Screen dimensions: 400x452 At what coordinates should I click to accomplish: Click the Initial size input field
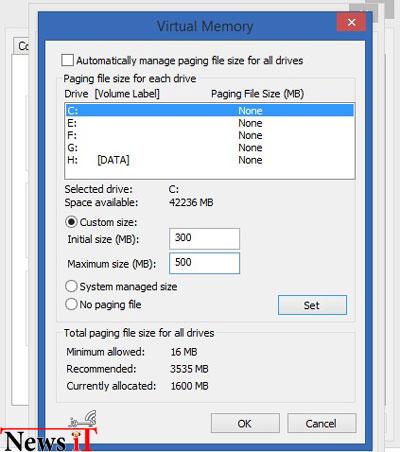[204, 239]
